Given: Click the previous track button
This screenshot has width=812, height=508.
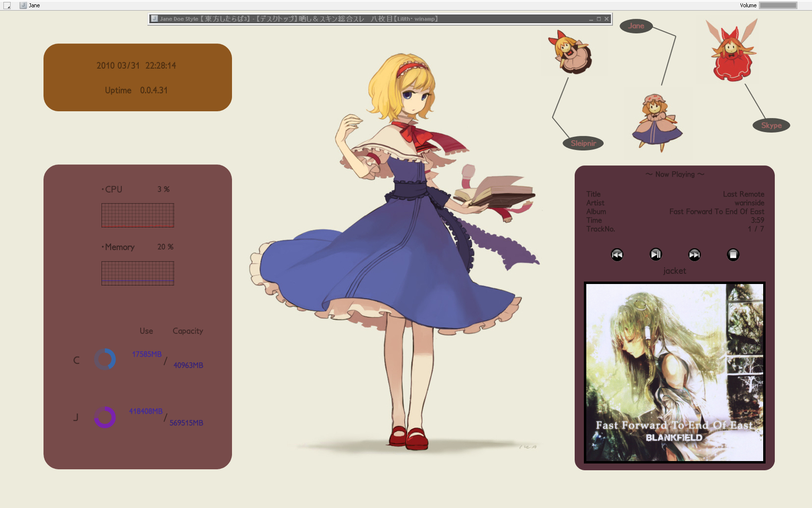Looking at the screenshot, I should pos(617,255).
